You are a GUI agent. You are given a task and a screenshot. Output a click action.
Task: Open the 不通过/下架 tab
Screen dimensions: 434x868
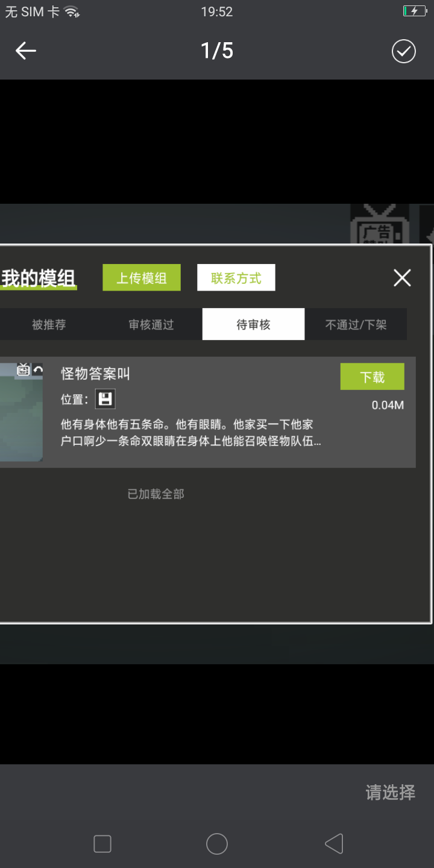356,325
